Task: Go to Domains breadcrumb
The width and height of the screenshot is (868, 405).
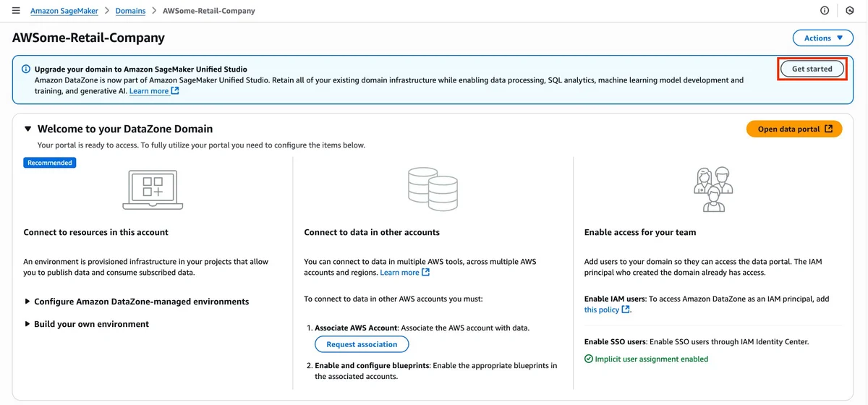Action: 130,11
